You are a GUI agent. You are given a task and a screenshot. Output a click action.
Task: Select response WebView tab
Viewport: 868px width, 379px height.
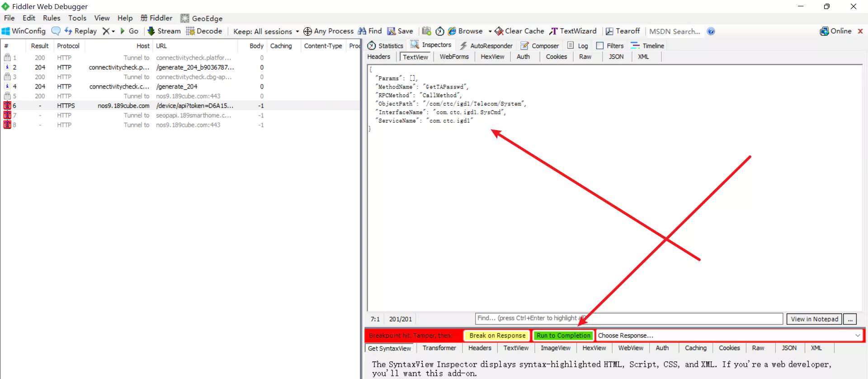coord(631,348)
